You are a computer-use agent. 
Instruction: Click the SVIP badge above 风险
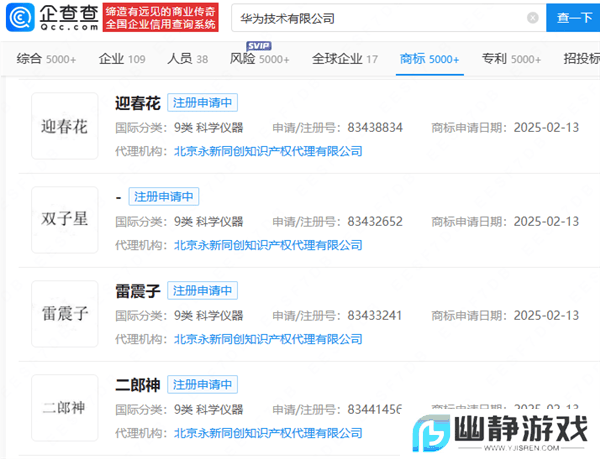(259, 46)
